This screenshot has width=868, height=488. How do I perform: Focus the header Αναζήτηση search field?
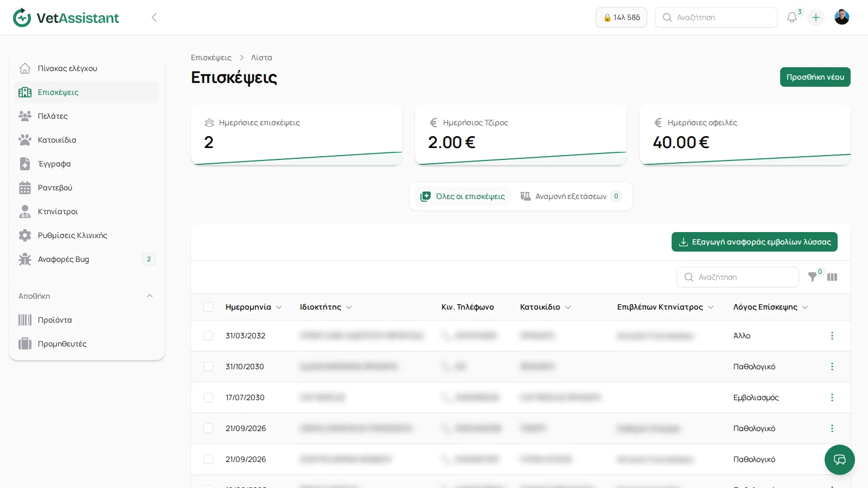click(x=716, y=17)
